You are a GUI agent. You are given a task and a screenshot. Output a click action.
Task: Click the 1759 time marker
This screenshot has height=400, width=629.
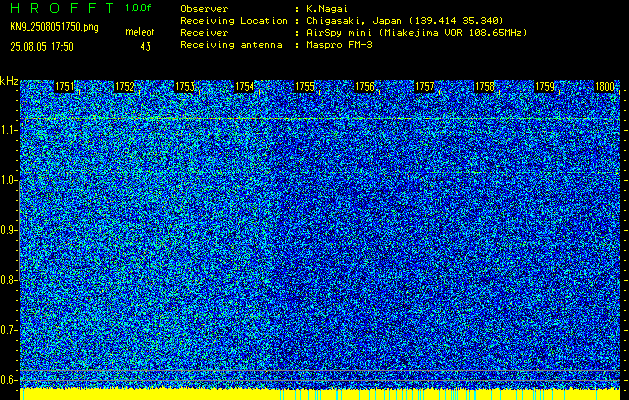(x=545, y=87)
